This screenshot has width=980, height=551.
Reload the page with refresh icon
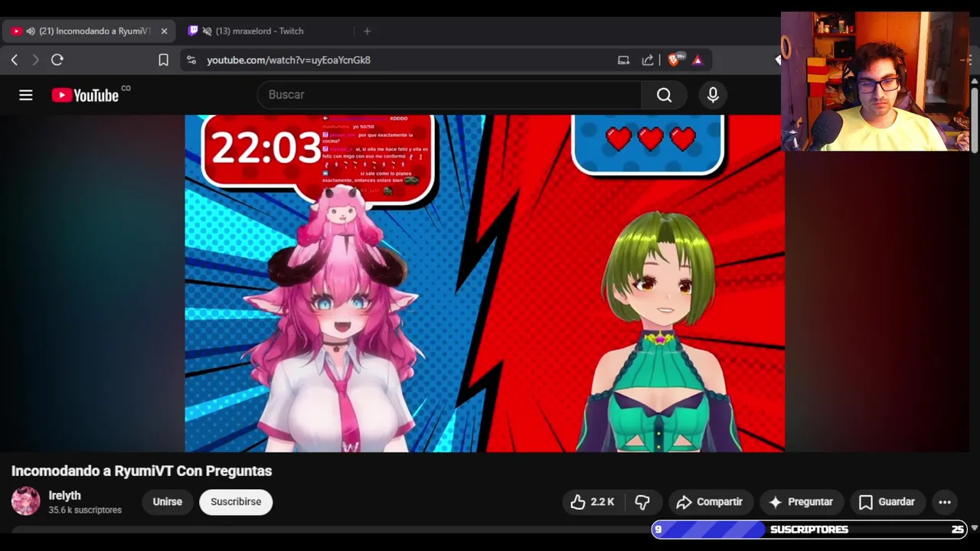pos(57,60)
